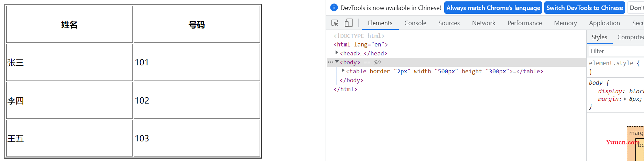Select the closing </body> tag line

[x=351, y=80]
